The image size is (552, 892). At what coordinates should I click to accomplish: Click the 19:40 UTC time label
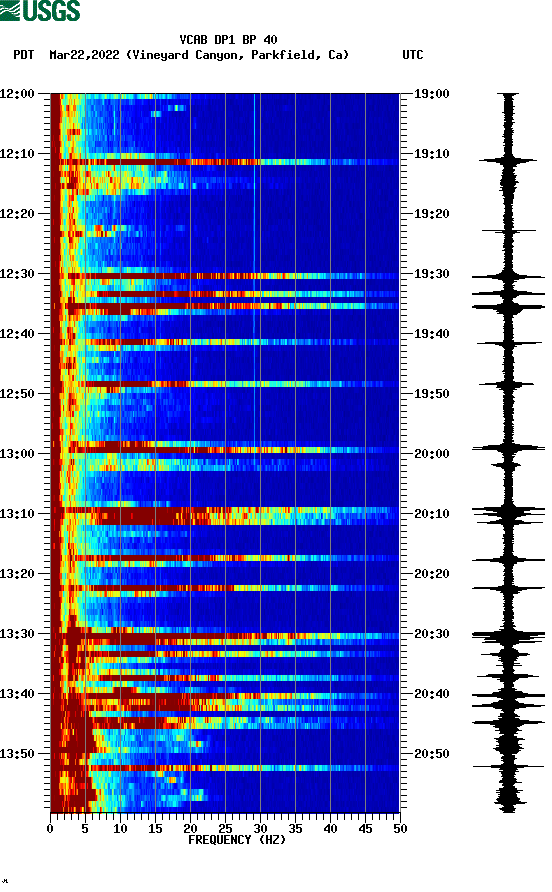tap(431, 334)
